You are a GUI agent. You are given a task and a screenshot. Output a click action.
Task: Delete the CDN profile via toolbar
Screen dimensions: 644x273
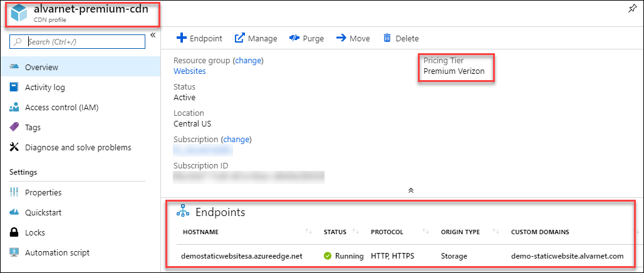401,38
